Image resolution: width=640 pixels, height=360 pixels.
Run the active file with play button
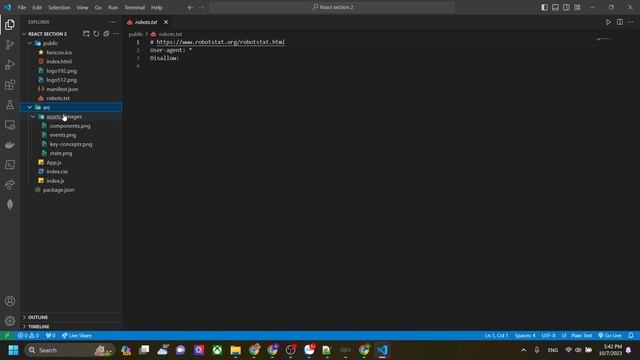click(x=609, y=22)
